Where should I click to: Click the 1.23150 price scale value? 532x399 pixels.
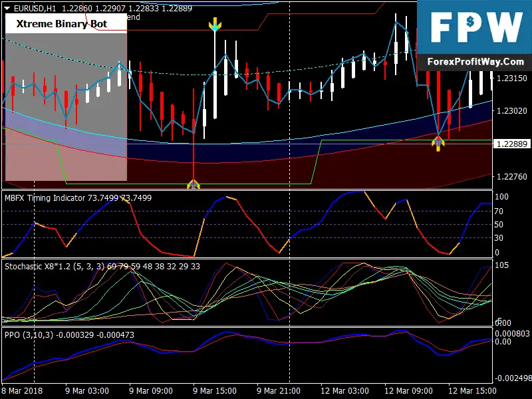click(x=511, y=78)
